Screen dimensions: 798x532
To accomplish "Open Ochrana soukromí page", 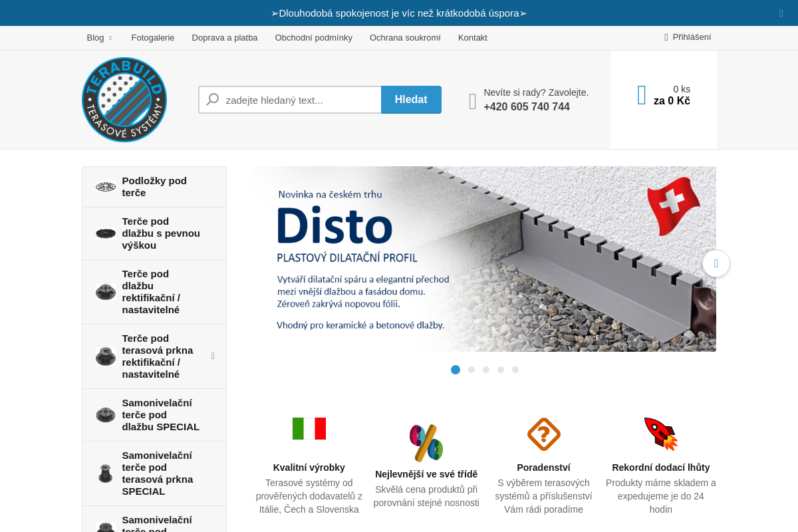I will pos(405,38).
